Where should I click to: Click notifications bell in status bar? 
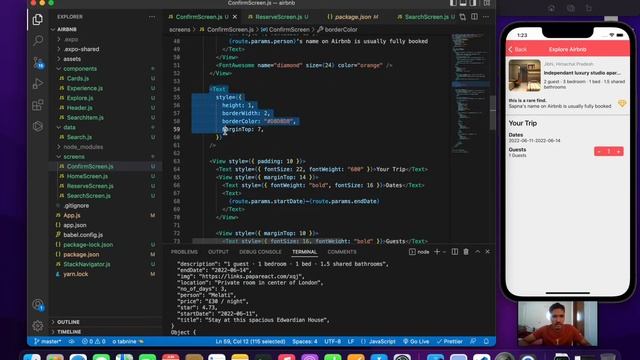(486, 341)
